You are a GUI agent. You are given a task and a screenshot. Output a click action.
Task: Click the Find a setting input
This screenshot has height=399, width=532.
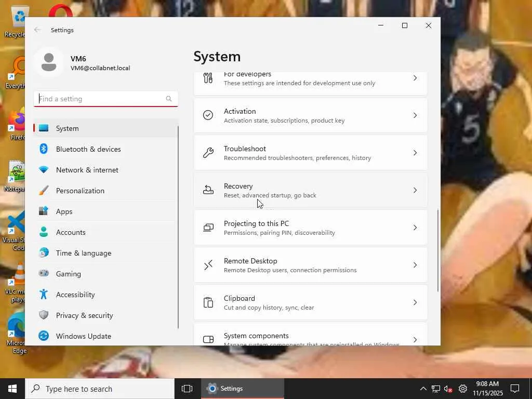105,99
